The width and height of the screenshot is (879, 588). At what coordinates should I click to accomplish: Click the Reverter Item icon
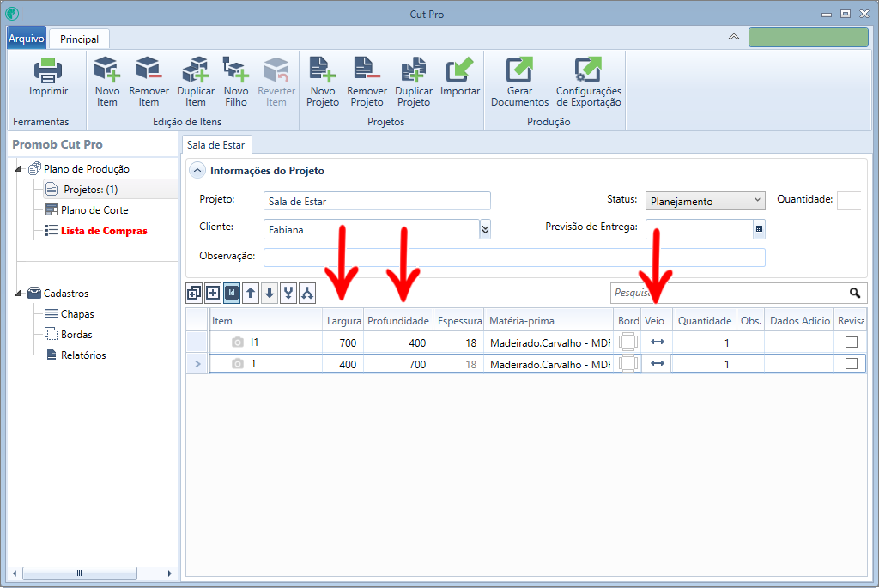(x=276, y=69)
